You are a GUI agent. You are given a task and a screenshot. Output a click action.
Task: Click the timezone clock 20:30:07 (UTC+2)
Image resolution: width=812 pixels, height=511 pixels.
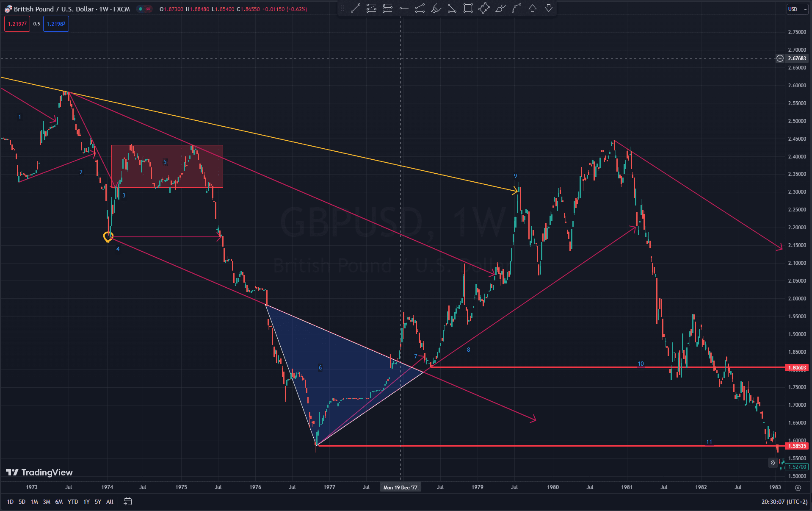click(784, 502)
